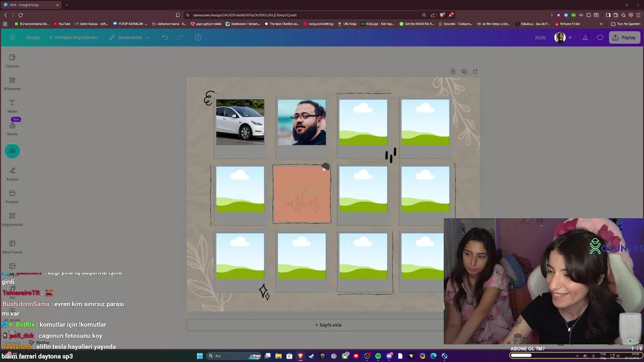Open the Perfume Finder bookmark
The width and height of the screenshot is (644, 362).
(567, 24)
